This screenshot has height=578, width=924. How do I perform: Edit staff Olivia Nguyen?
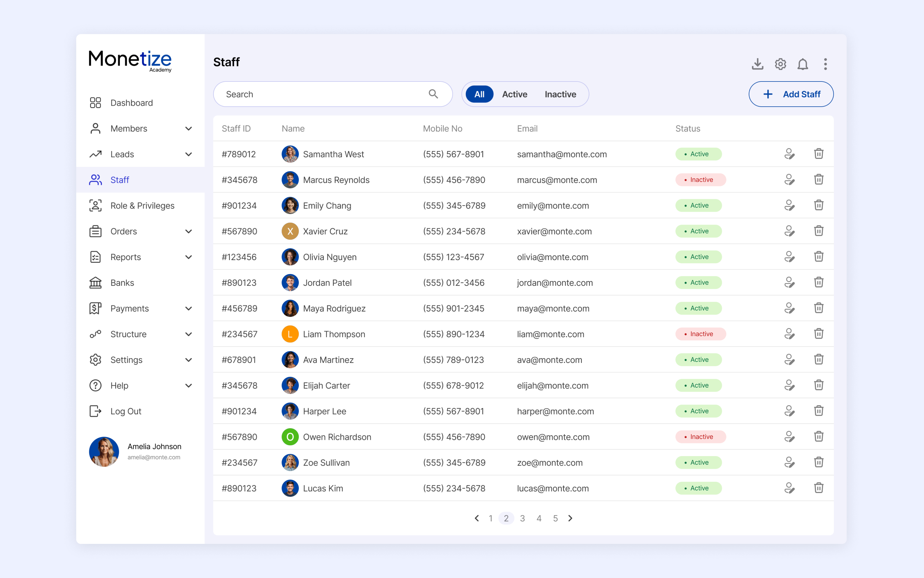(789, 257)
